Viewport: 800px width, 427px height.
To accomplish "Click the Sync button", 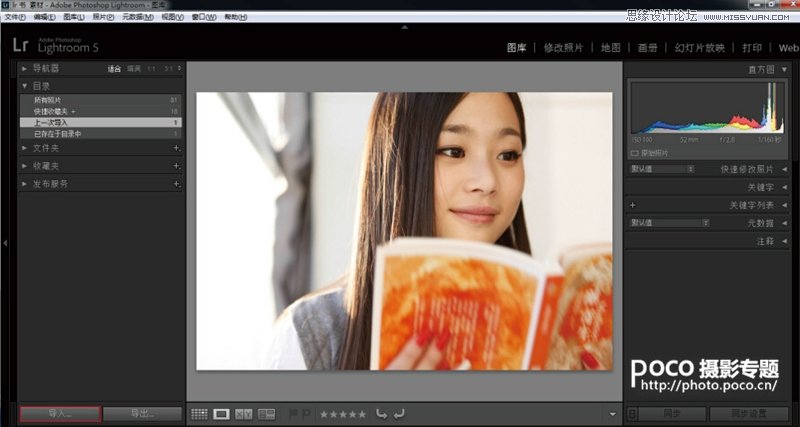I will coord(672,413).
